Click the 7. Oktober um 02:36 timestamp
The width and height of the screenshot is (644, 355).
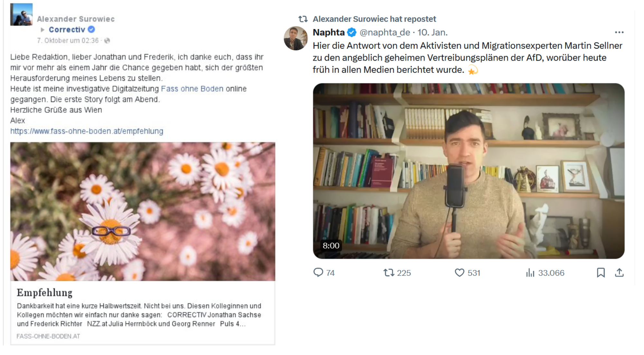68,41
